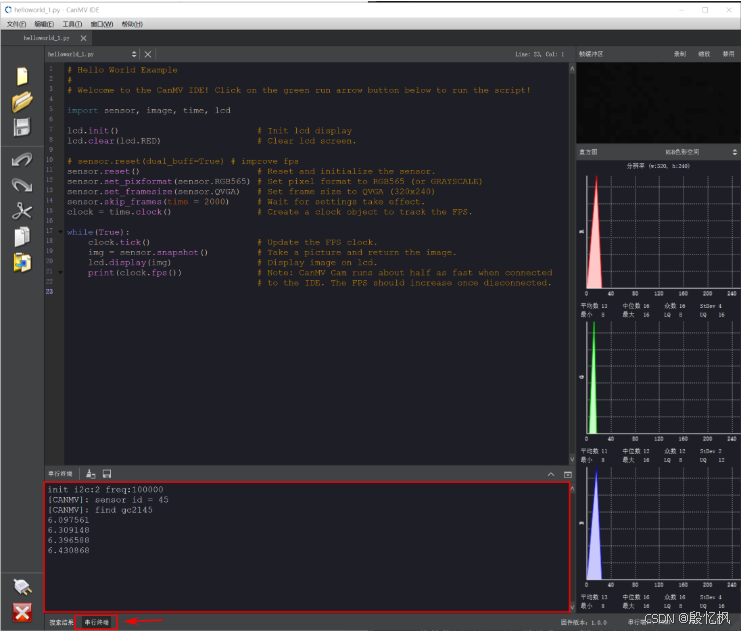742x632 pixels.
Task: Select the helloworld_1.py tab
Action: coord(46,38)
